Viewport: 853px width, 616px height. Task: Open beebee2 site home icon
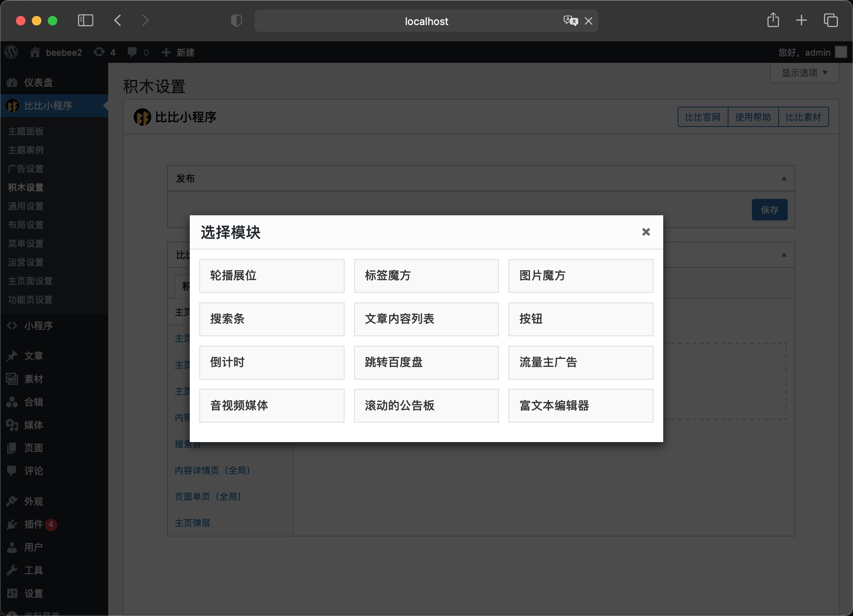coord(35,52)
